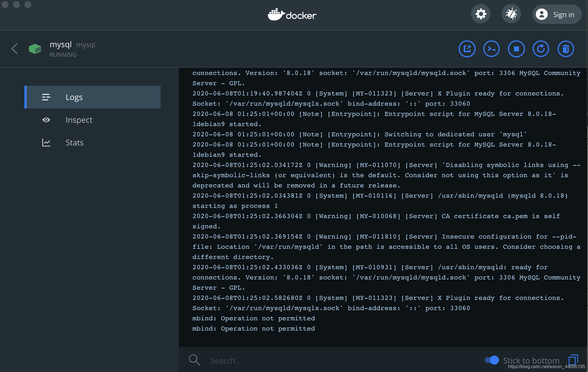
Task: Click the Docker whale logo
Action: [x=292, y=14]
